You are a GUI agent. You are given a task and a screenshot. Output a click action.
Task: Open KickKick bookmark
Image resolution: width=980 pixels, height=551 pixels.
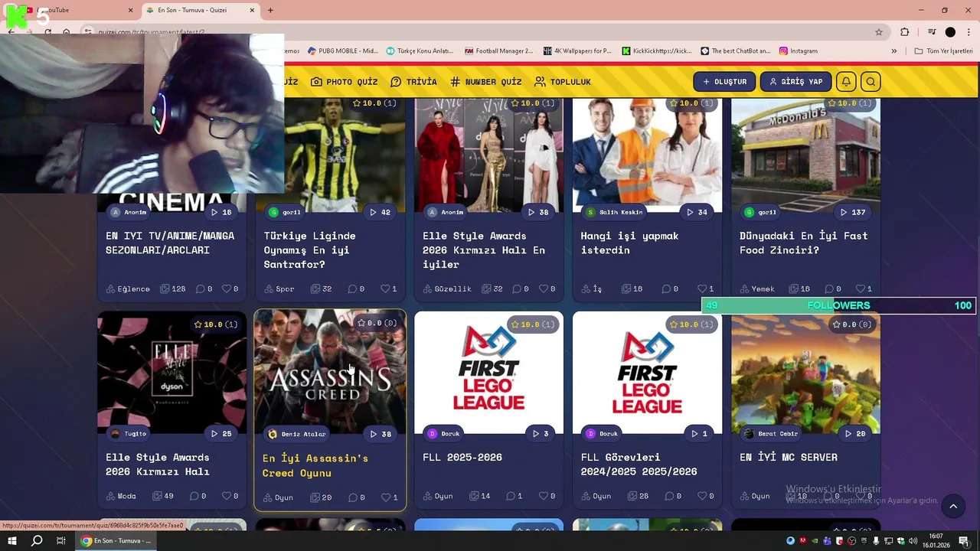[656, 51]
